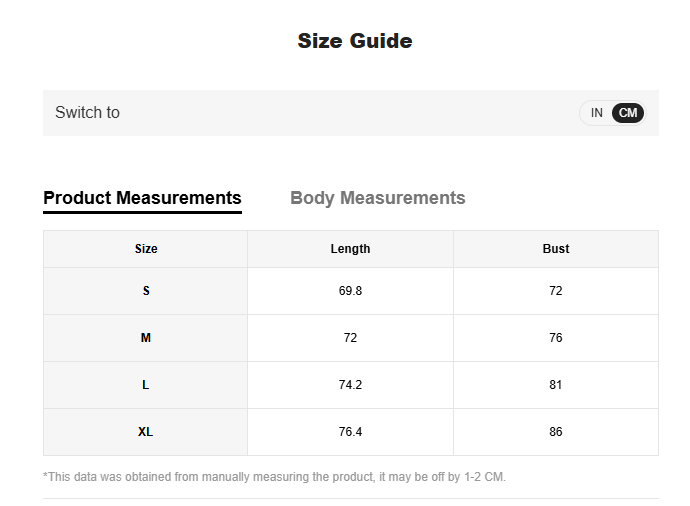Image resolution: width=690 pixels, height=506 pixels.
Task: Click the "Switch to" label
Action: click(87, 113)
